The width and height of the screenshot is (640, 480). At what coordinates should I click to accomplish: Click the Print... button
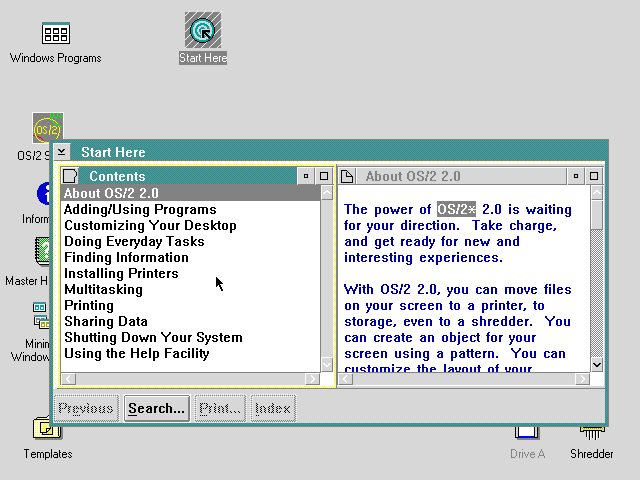pos(220,408)
